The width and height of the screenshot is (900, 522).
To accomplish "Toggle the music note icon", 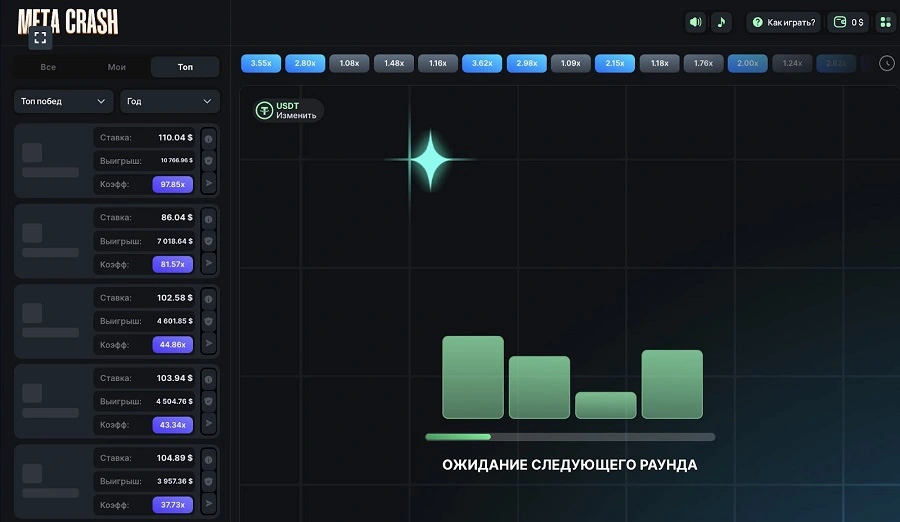I will tap(721, 22).
